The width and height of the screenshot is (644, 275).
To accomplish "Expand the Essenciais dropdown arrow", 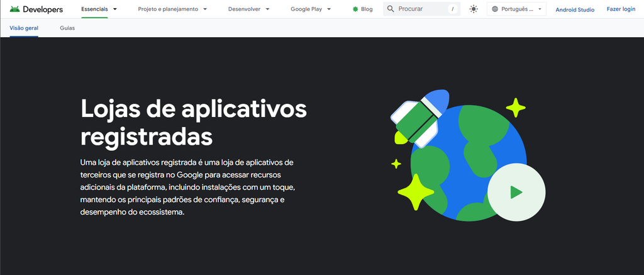I will (114, 9).
